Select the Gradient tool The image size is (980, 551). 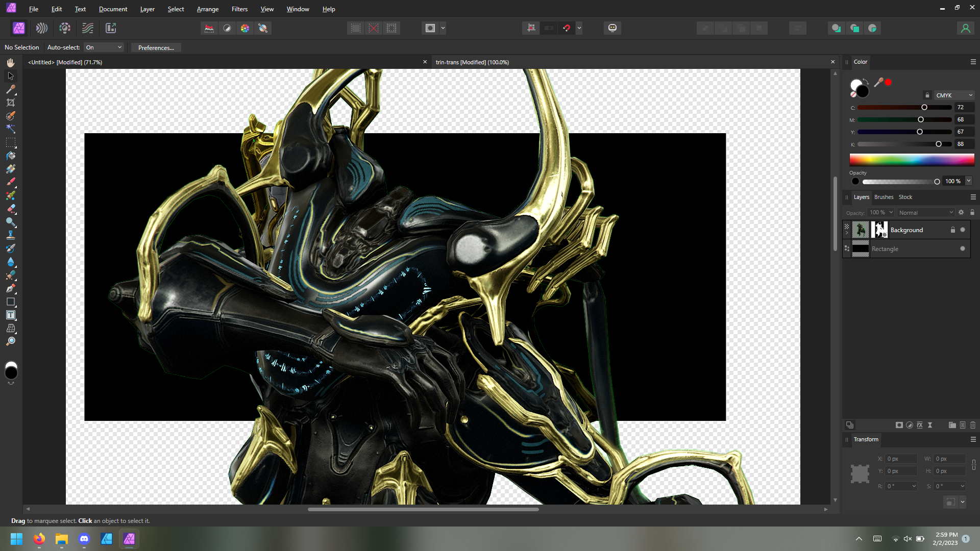[x=11, y=169]
